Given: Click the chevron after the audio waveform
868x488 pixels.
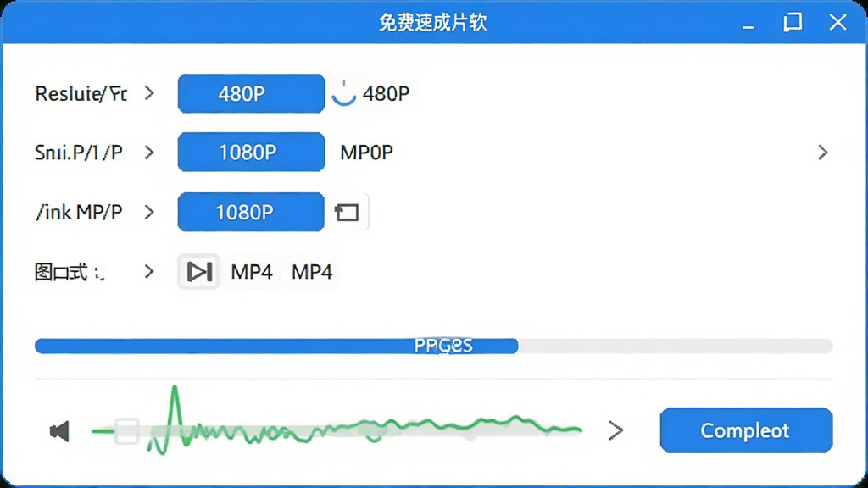Looking at the screenshot, I should (615, 430).
